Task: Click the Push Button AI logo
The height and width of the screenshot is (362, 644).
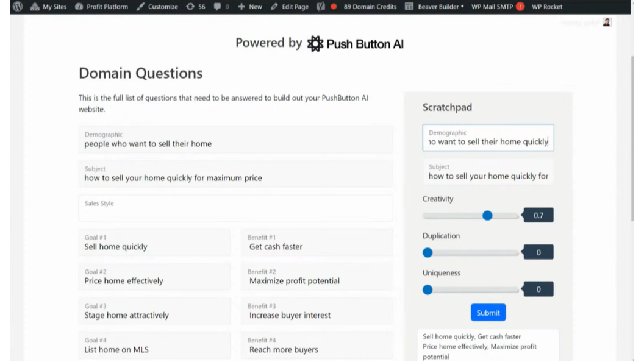Action: (356, 43)
